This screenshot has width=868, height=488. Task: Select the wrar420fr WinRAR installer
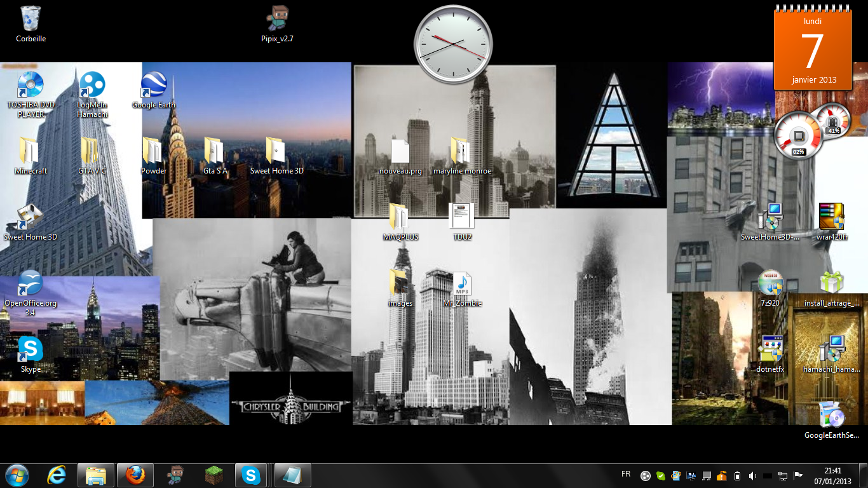(832, 222)
